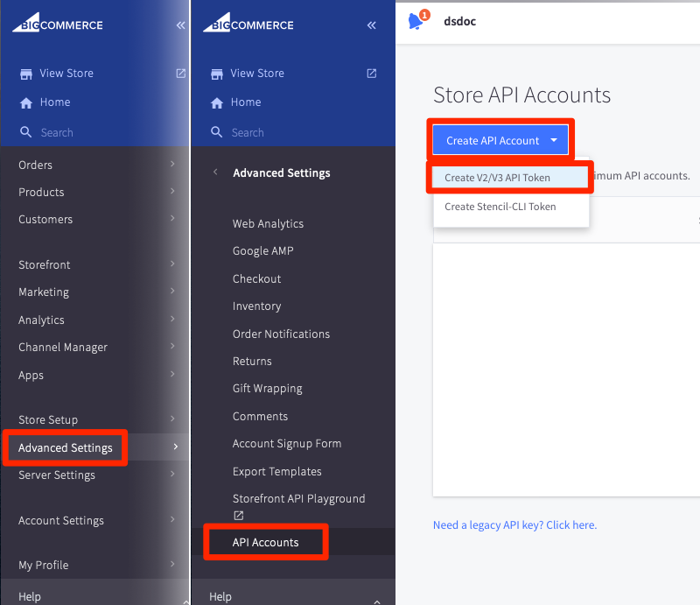700x605 pixels.
Task: Expand the Channel Manager menu chevron
Action: 172,346
